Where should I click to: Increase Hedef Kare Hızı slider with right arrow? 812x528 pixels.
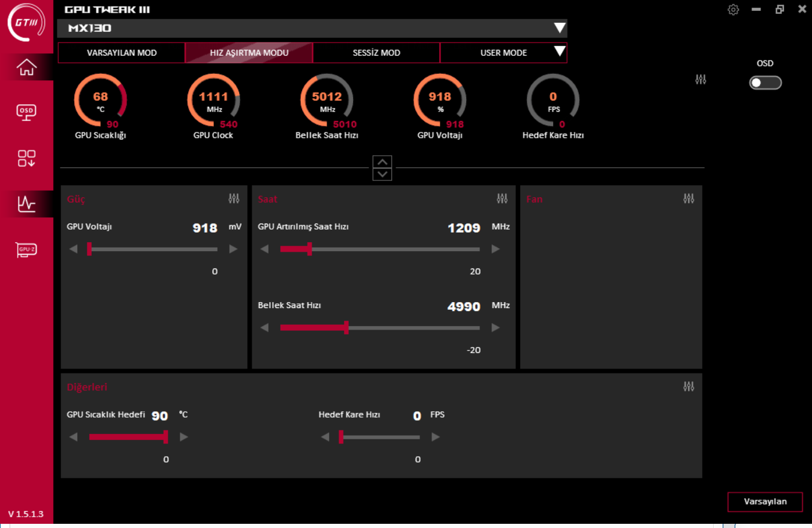pos(436,437)
